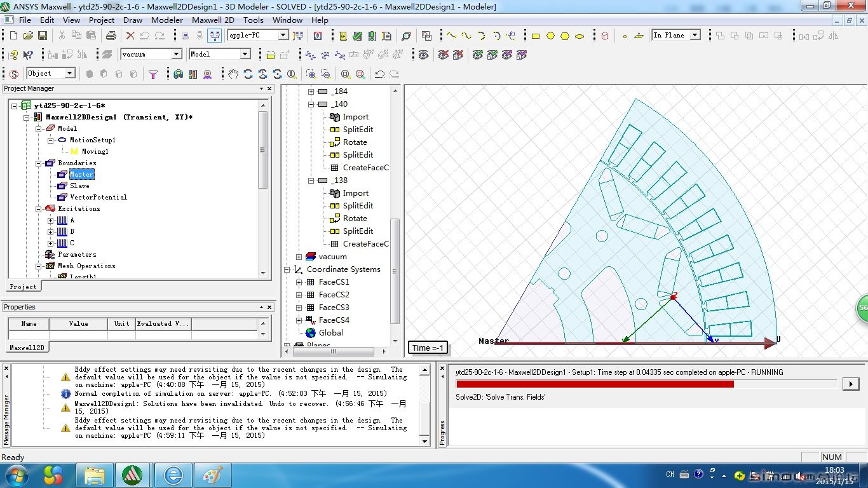The image size is (868, 488).
Task: Select VectorPotential in the tree
Action: (x=98, y=197)
